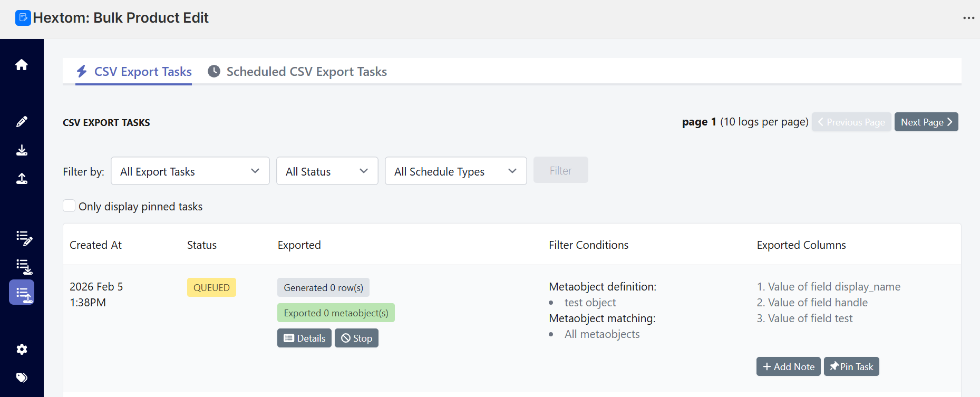Screen dimensions: 980x397
Task: Expand the All Schedule Types dropdown
Action: tap(455, 171)
